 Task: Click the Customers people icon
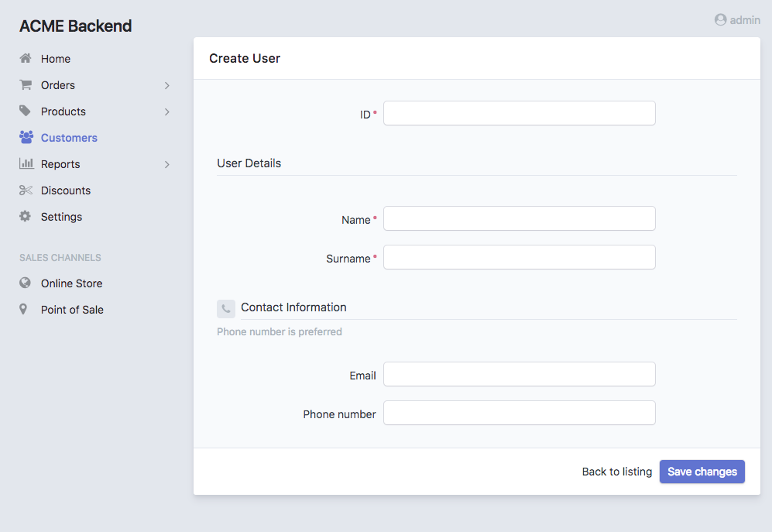coord(26,138)
